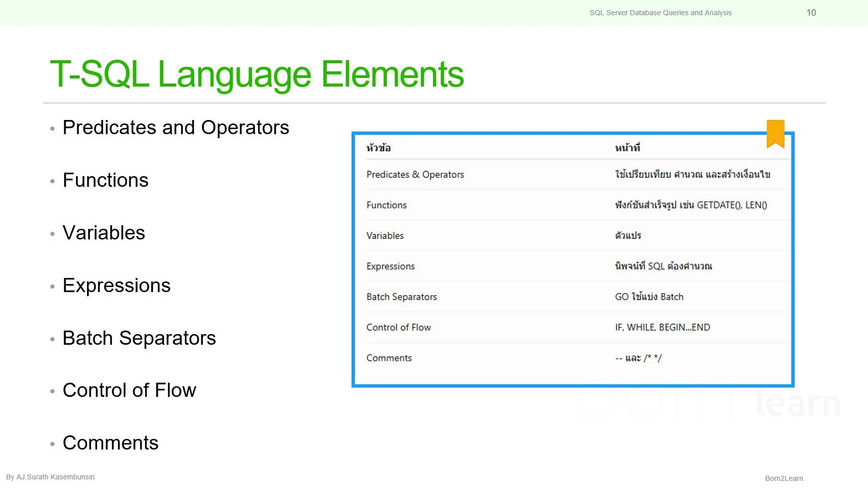Click the cell 'นิพจน์ที่ SQL ต้องคำนวณ'
The width and height of the screenshot is (868, 488).
pyautogui.click(x=663, y=266)
